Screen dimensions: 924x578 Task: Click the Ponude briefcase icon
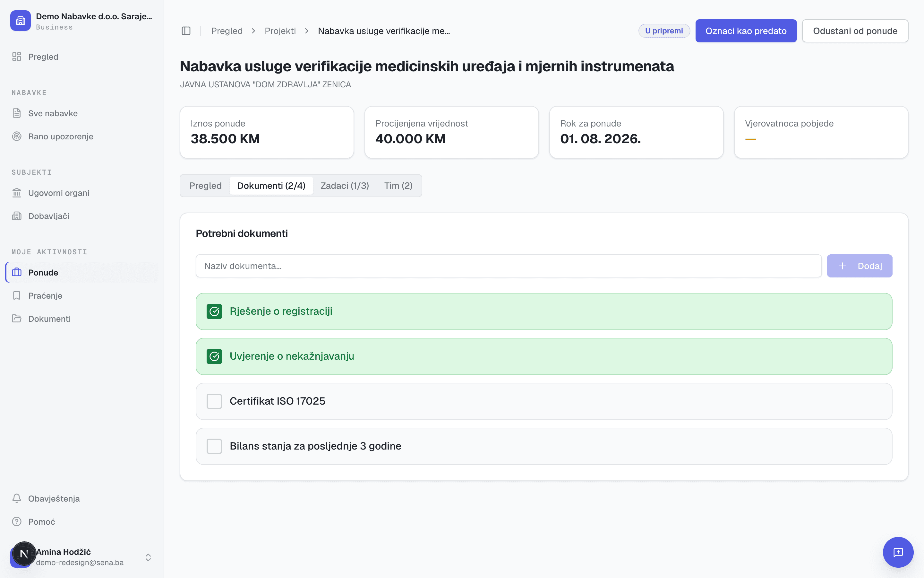coord(16,273)
